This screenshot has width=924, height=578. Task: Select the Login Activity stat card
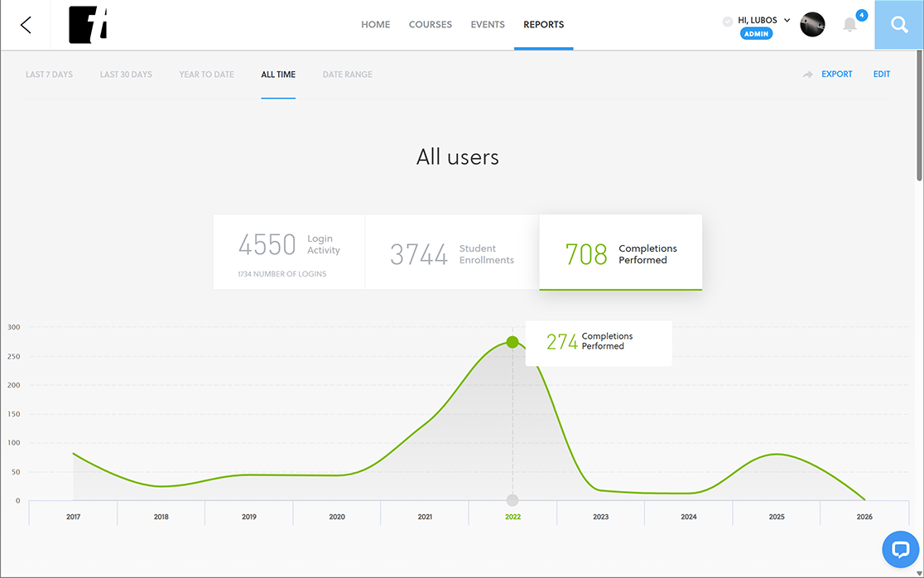pos(289,253)
